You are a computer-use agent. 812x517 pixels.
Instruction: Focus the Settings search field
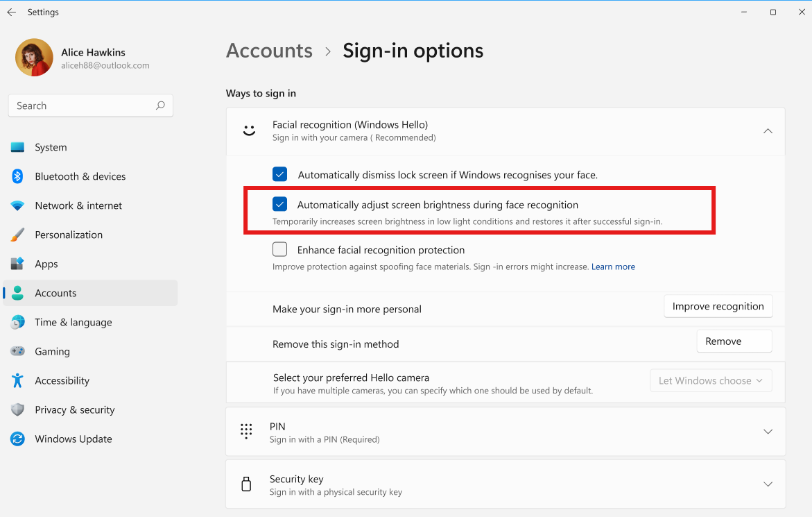pyautogui.click(x=91, y=105)
